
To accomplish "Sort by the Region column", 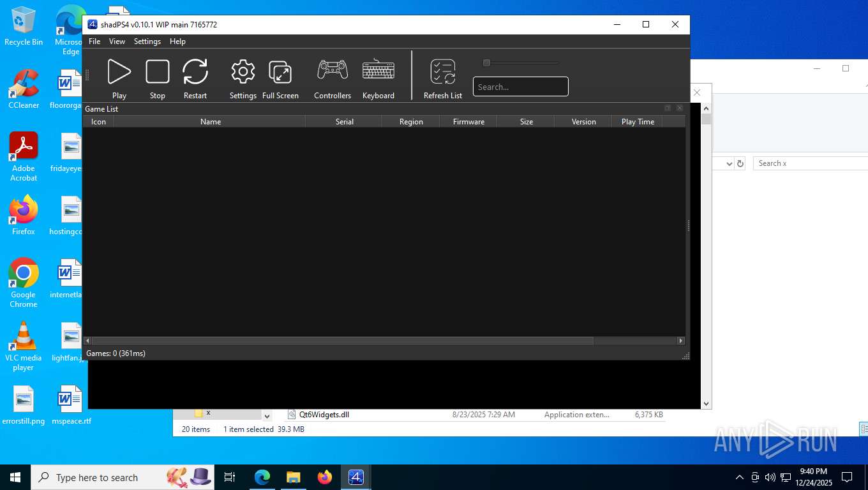I will [411, 122].
